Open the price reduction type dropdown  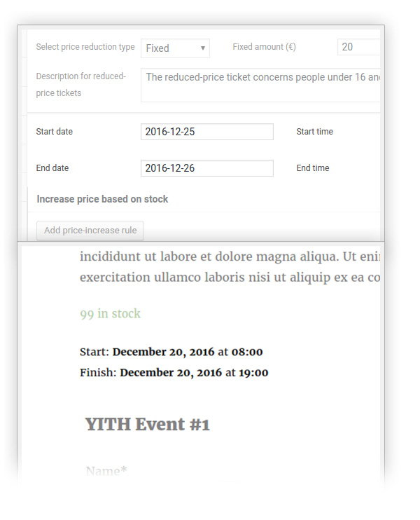pos(175,48)
